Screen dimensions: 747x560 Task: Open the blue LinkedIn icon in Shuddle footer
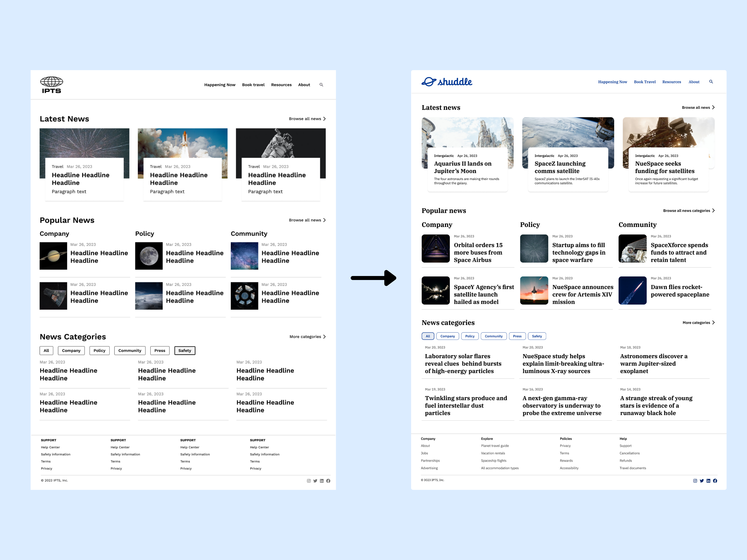tap(709, 481)
